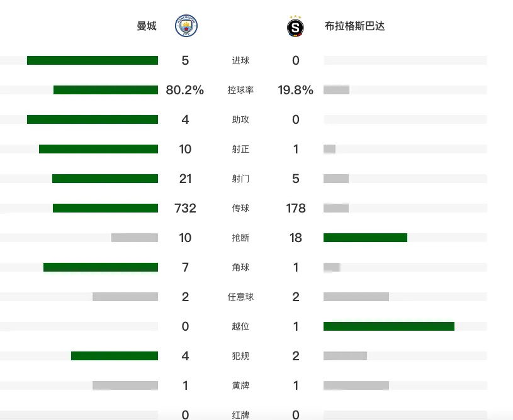Select the 射正 stat label

(240, 149)
